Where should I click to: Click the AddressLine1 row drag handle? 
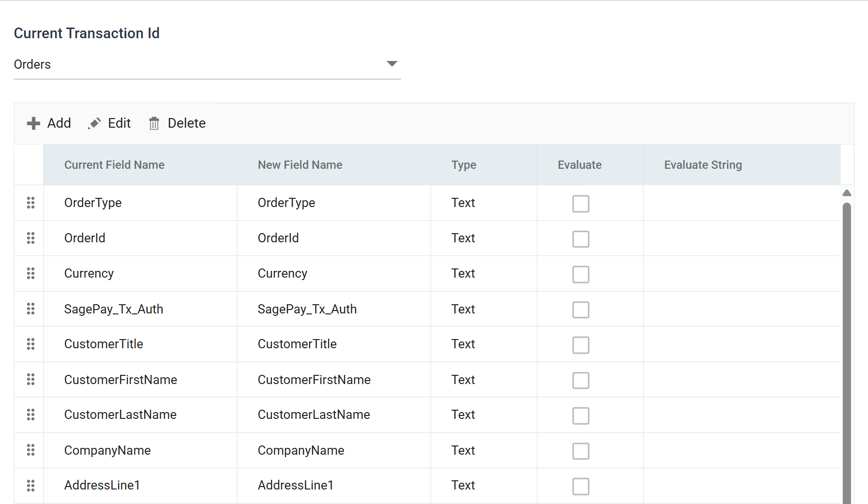[x=30, y=485]
